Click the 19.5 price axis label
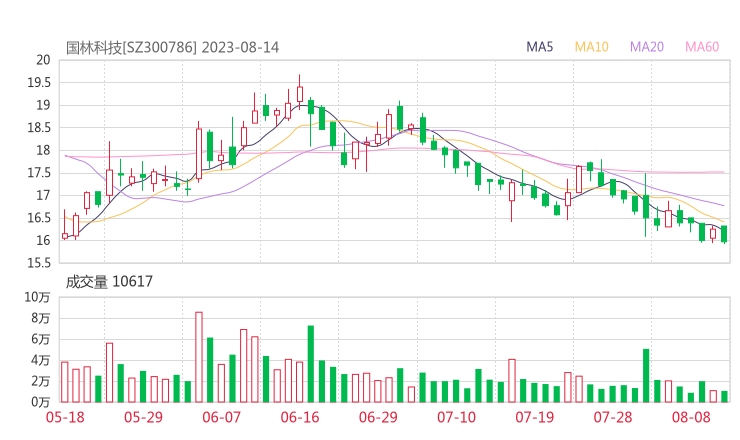This screenshot has height=440, width=740. coord(39,83)
